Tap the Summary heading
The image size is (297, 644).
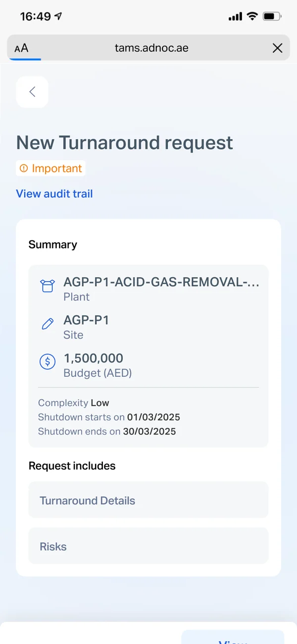53,244
